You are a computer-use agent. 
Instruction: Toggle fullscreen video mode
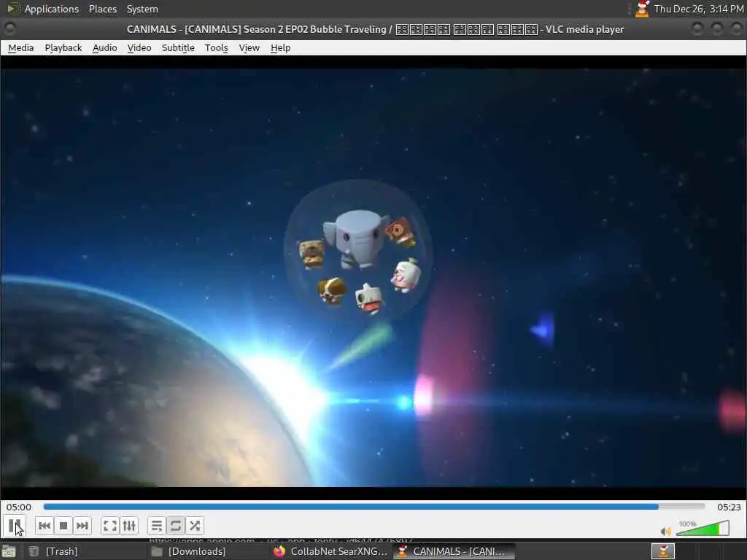110,526
